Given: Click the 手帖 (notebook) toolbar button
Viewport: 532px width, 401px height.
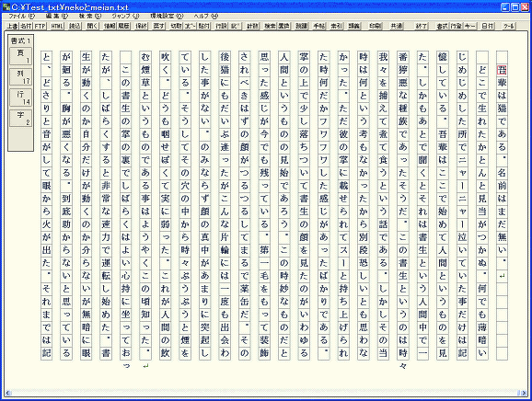Looking at the screenshot, I should pyautogui.click(x=319, y=26).
